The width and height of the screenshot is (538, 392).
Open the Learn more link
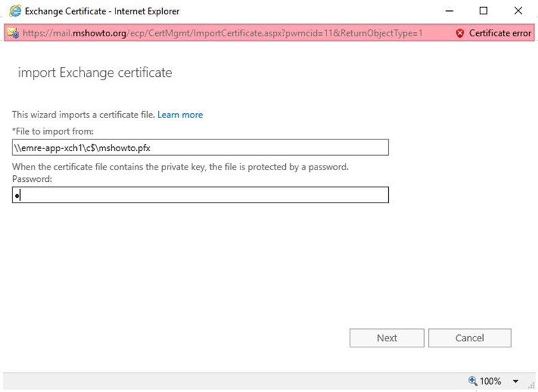tap(180, 115)
